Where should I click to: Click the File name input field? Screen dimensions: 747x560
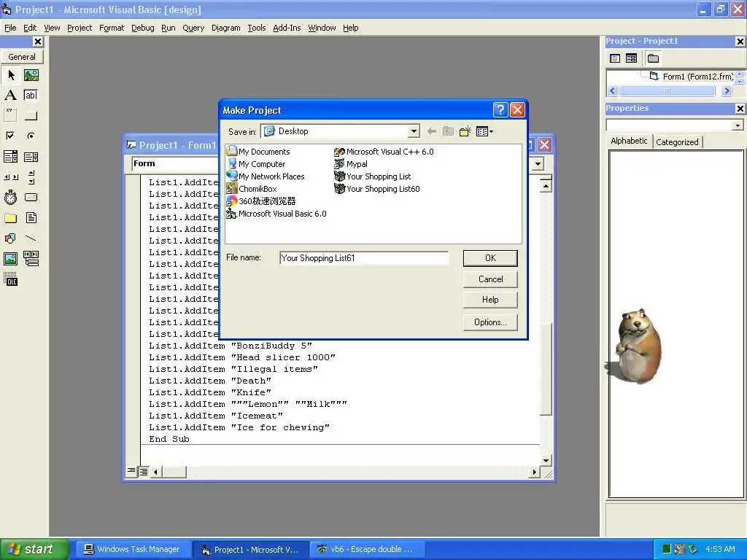click(364, 258)
